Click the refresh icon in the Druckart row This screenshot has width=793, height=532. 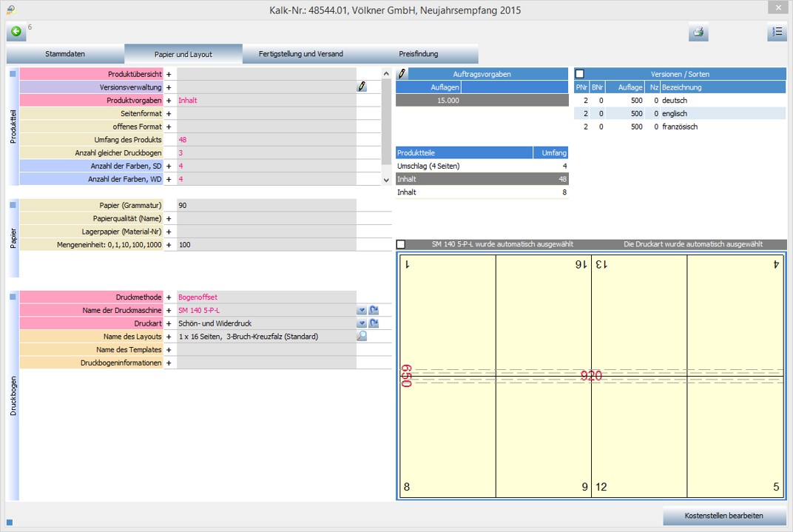tap(374, 323)
